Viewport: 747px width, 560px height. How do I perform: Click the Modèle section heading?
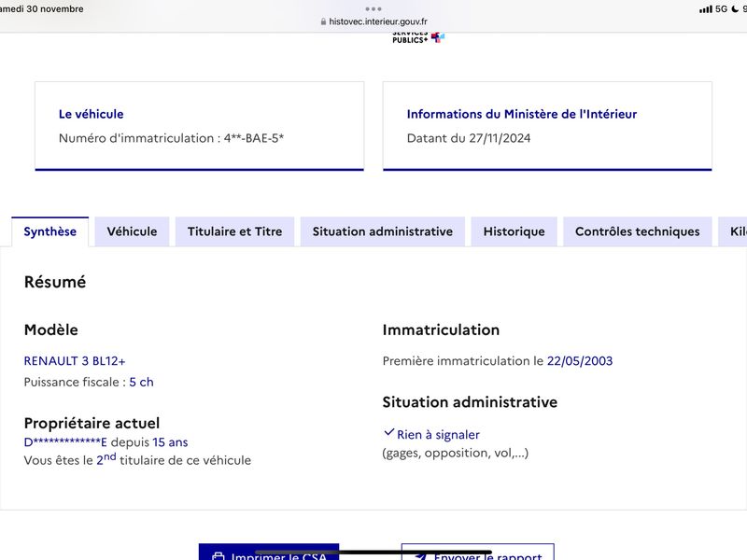[51, 329]
